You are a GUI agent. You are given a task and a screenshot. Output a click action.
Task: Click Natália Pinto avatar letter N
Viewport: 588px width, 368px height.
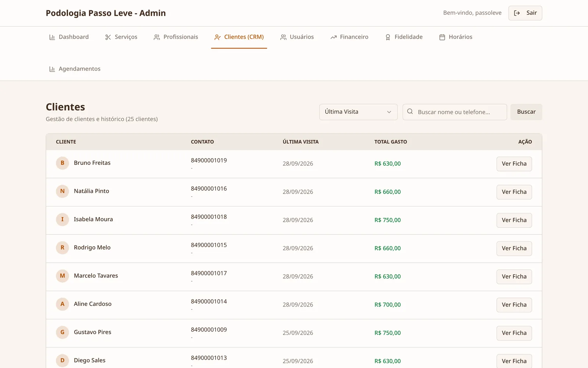click(x=62, y=191)
